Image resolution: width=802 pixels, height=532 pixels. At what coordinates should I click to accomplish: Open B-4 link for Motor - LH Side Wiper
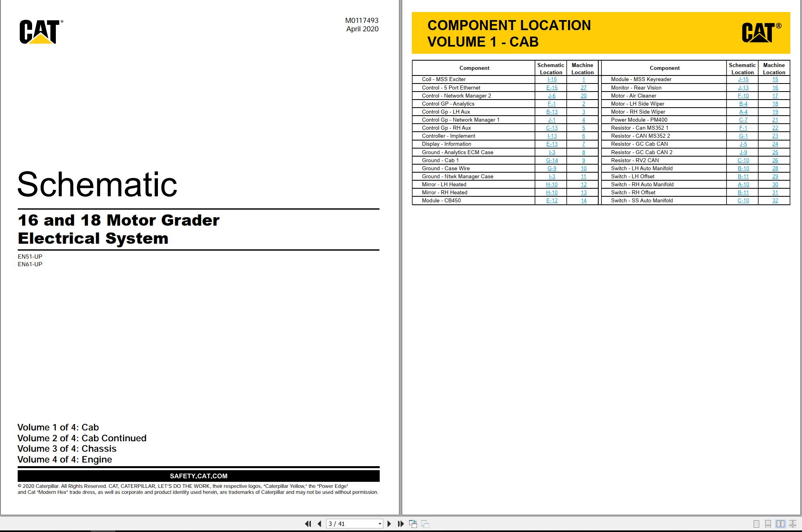[743, 104]
